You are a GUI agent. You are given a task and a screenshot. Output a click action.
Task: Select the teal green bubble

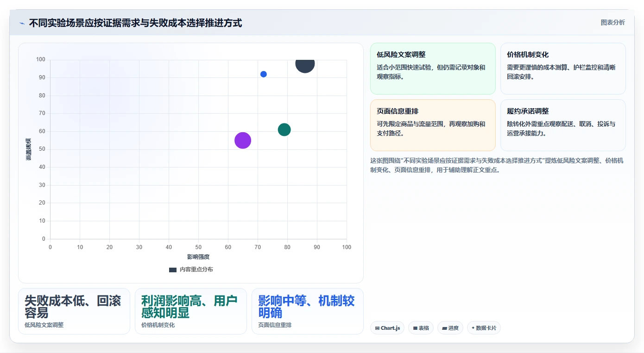284,130
